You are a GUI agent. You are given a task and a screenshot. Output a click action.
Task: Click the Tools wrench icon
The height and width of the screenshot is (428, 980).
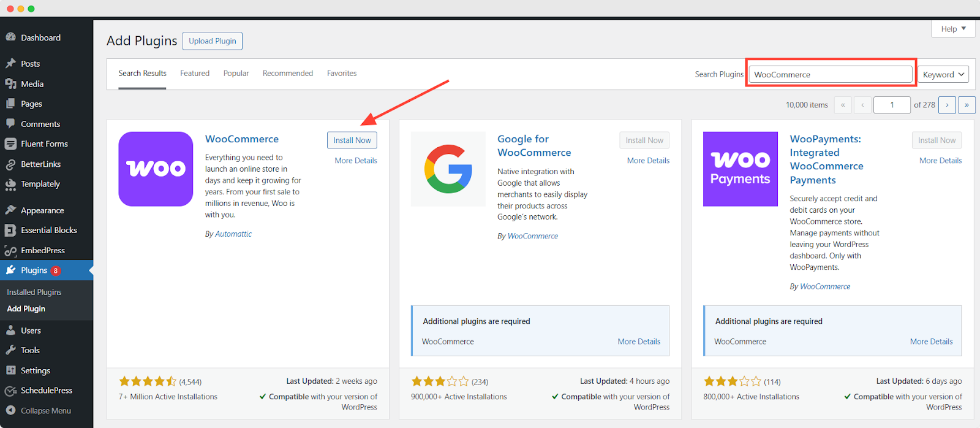point(10,350)
